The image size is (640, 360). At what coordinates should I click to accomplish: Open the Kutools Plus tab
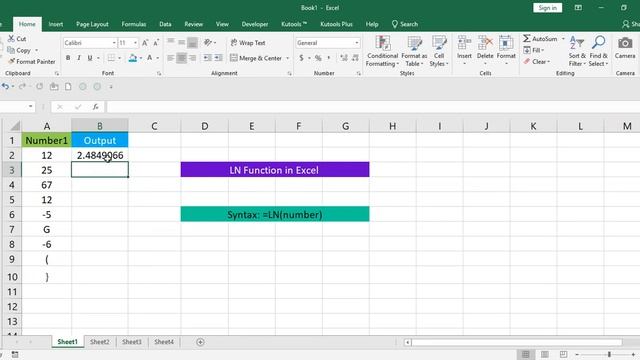pyautogui.click(x=336, y=24)
